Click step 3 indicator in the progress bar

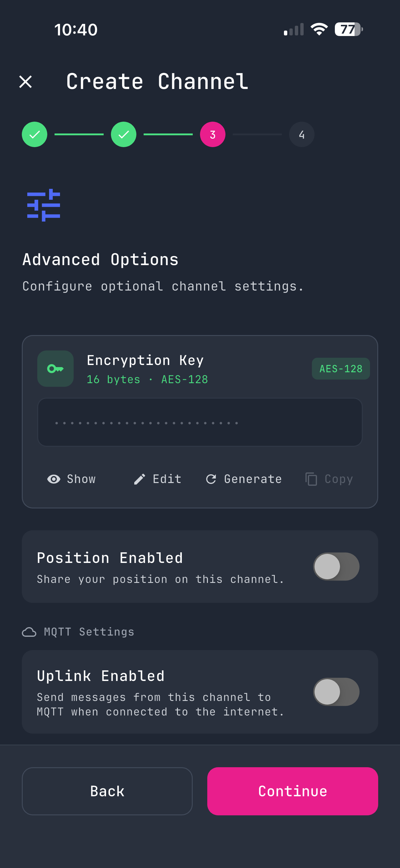click(212, 134)
